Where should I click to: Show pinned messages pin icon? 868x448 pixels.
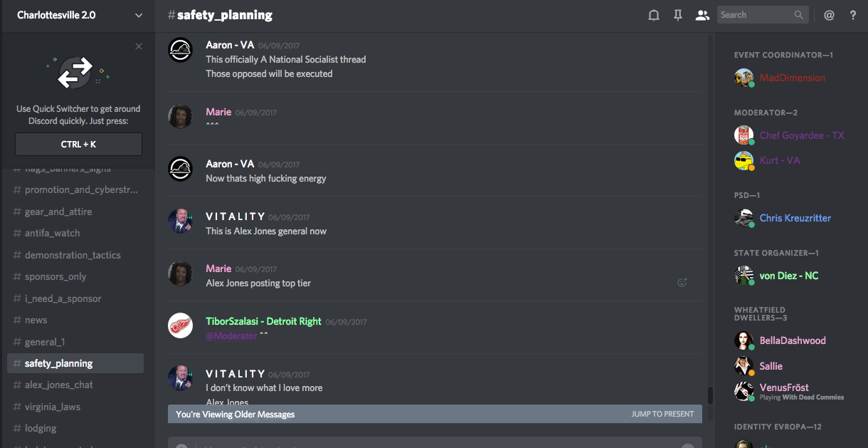(677, 15)
